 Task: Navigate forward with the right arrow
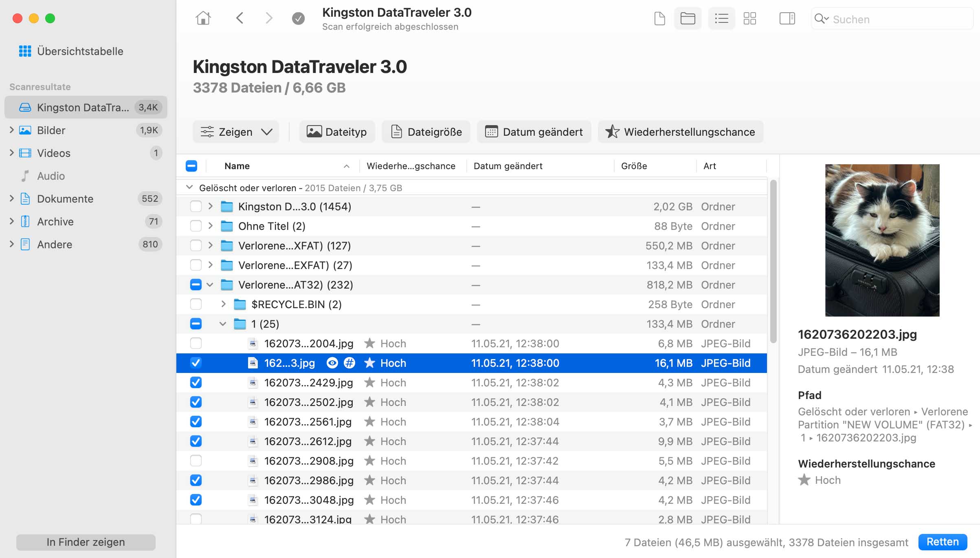(x=269, y=18)
